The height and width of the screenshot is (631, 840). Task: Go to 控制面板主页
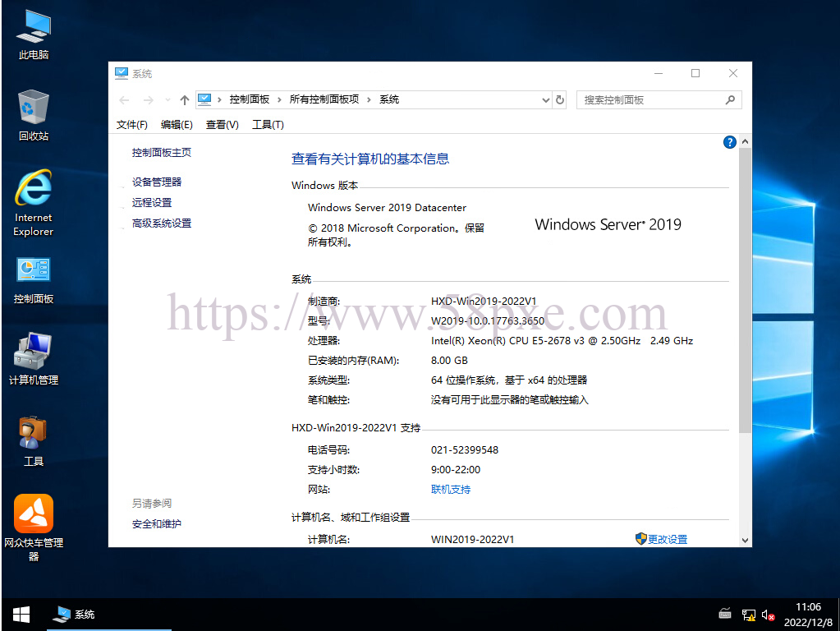pos(162,153)
